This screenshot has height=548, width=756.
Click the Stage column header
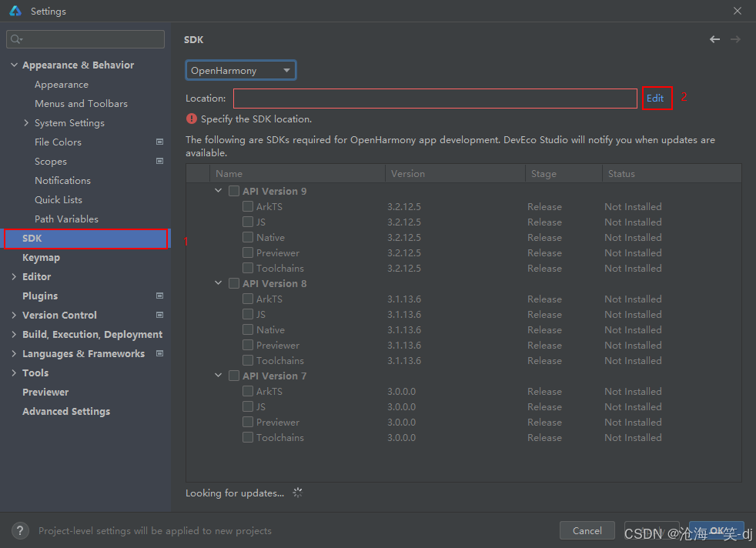(564, 173)
